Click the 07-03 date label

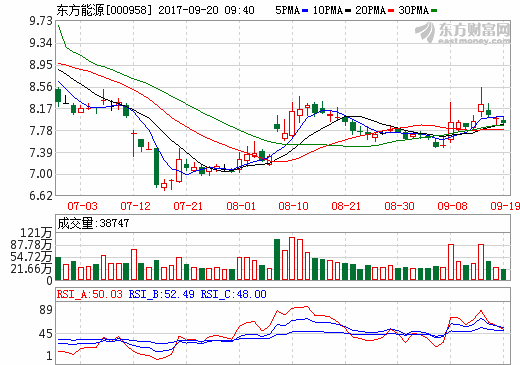pos(82,206)
